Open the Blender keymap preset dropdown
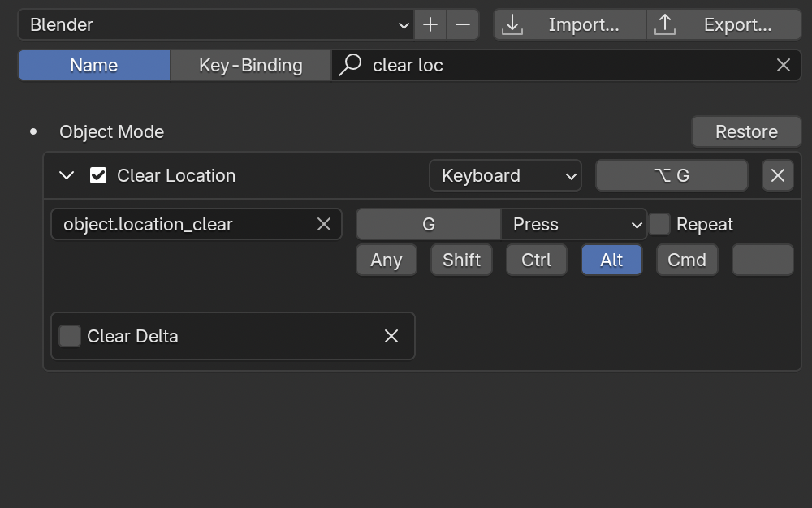This screenshot has height=508, width=812. pos(216,24)
